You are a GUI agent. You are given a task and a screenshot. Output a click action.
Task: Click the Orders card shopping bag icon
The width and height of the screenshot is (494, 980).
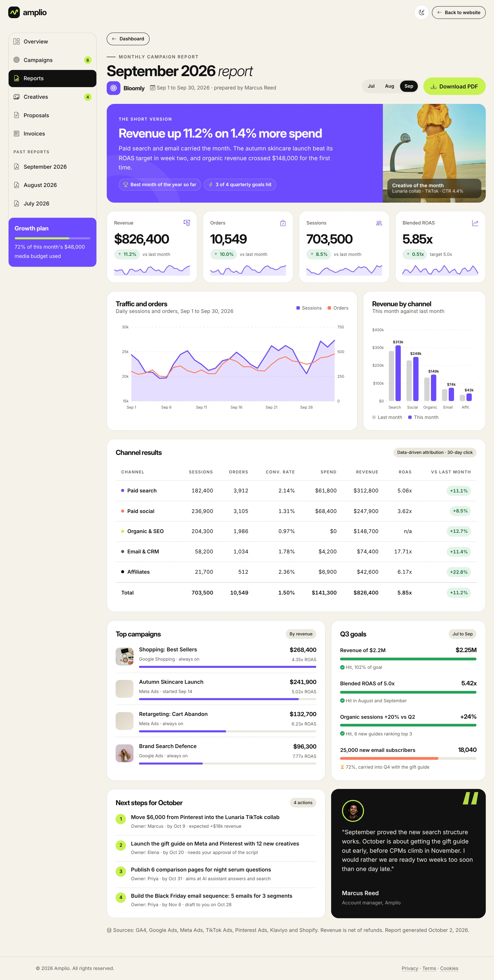[283, 223]
